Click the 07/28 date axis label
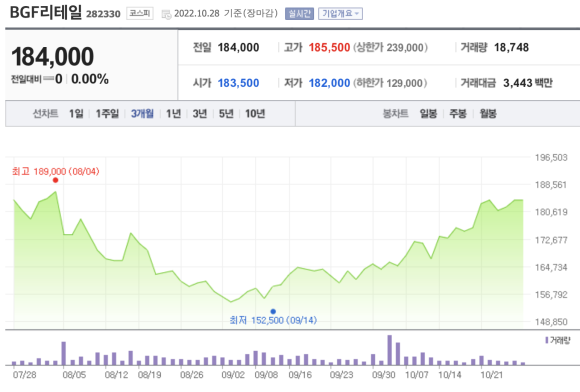Viewport: 580px width, 392px height. [24, 375]
